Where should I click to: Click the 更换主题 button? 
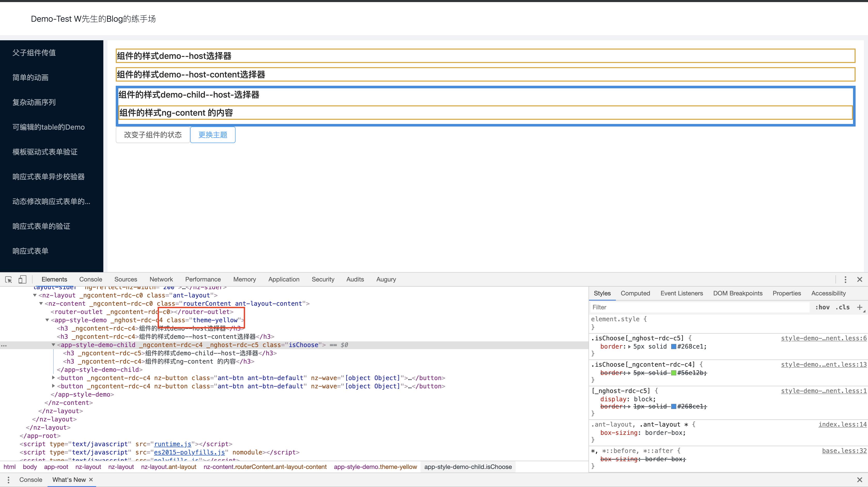(213, 135)
